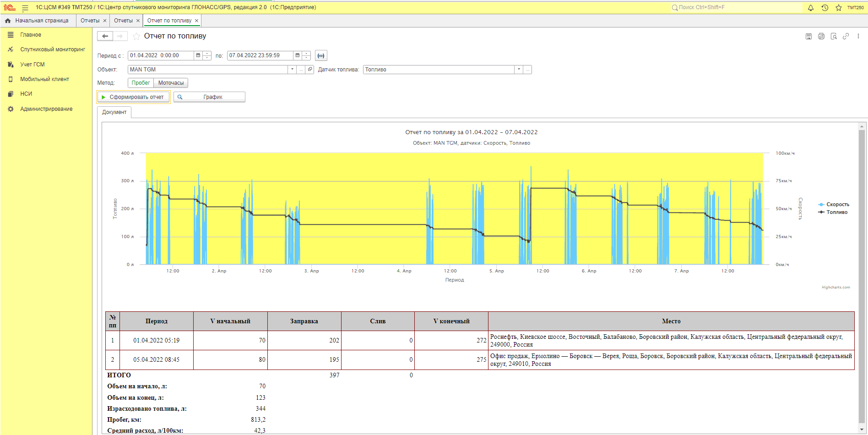Select table cell 01.04.2022 05:19

click(x=157, y=341)
